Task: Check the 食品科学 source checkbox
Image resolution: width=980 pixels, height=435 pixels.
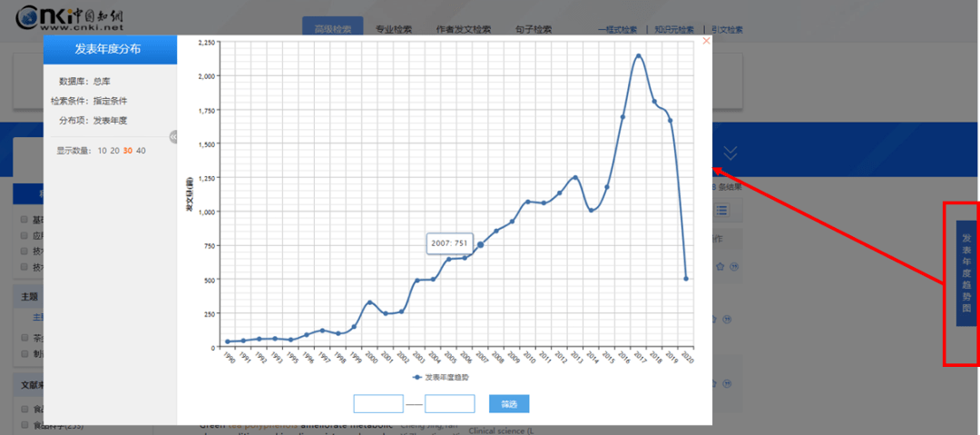Action: point(24,424)
